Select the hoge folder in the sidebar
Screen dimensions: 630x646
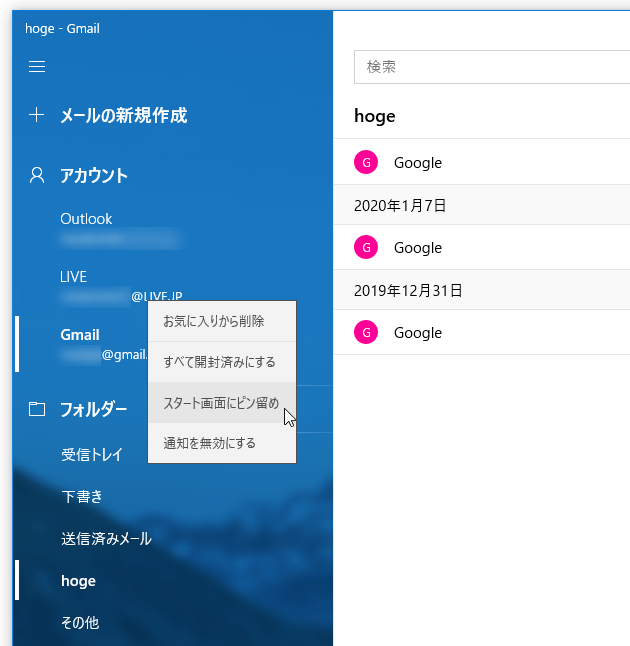point(78,580)
